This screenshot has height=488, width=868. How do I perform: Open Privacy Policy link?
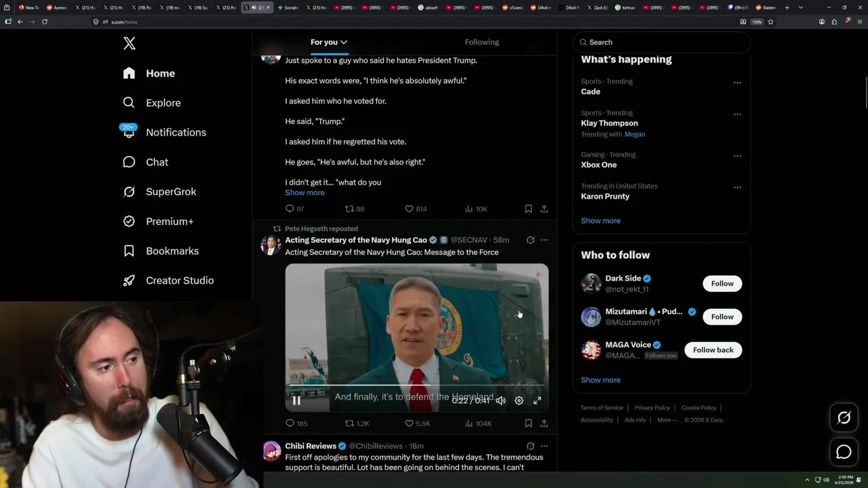(x=652, y=408)
